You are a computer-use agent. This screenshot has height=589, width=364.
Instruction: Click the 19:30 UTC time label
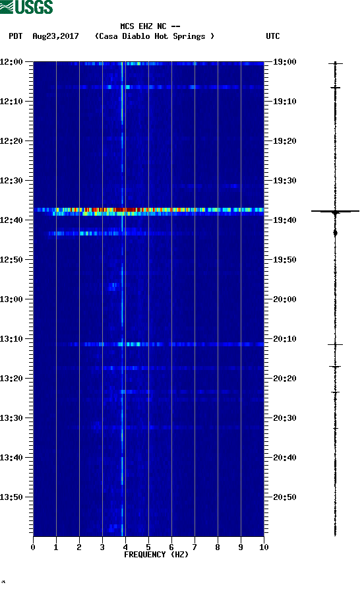(x=285, y=181)
